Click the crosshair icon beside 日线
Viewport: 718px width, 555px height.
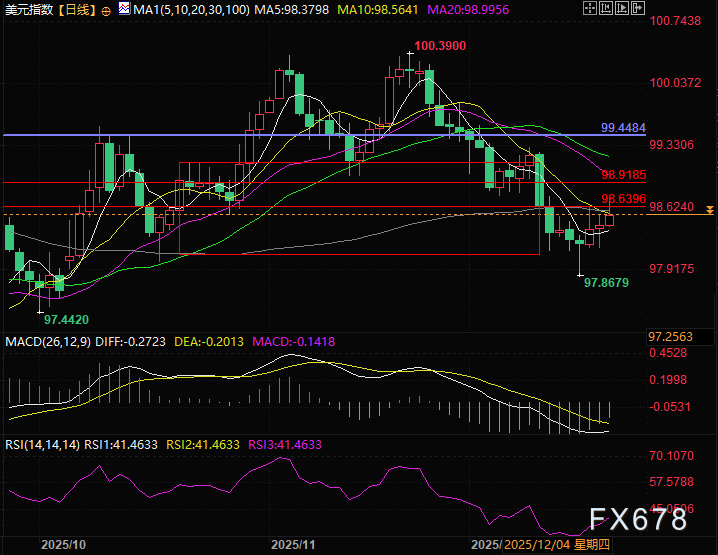pos(107,10)
